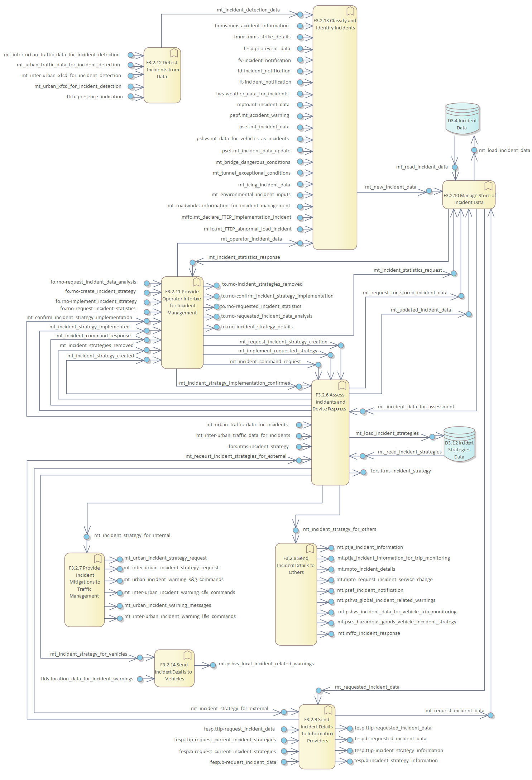Select the F3.2.11 Provide Operator Interface node
Screen dimensions: 532x780
pyautogui.click(x=182, y=323)
